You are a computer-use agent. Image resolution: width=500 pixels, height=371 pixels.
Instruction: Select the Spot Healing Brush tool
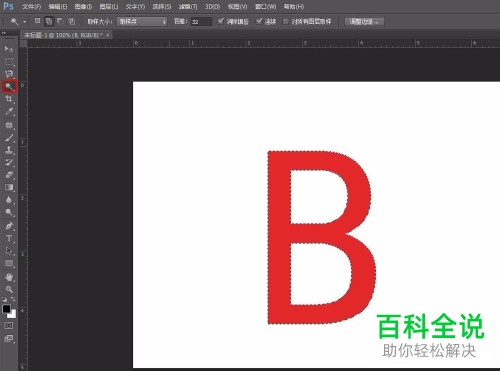pos(9,125)
